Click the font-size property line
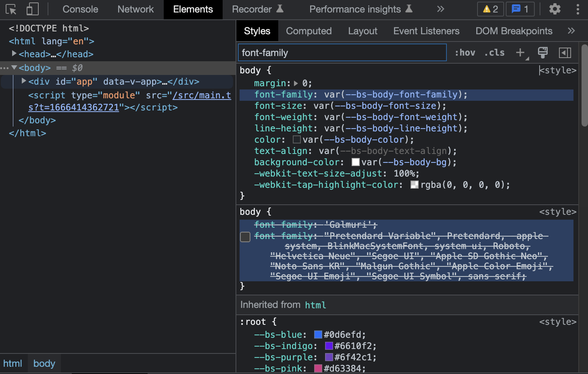 point(350,106)
